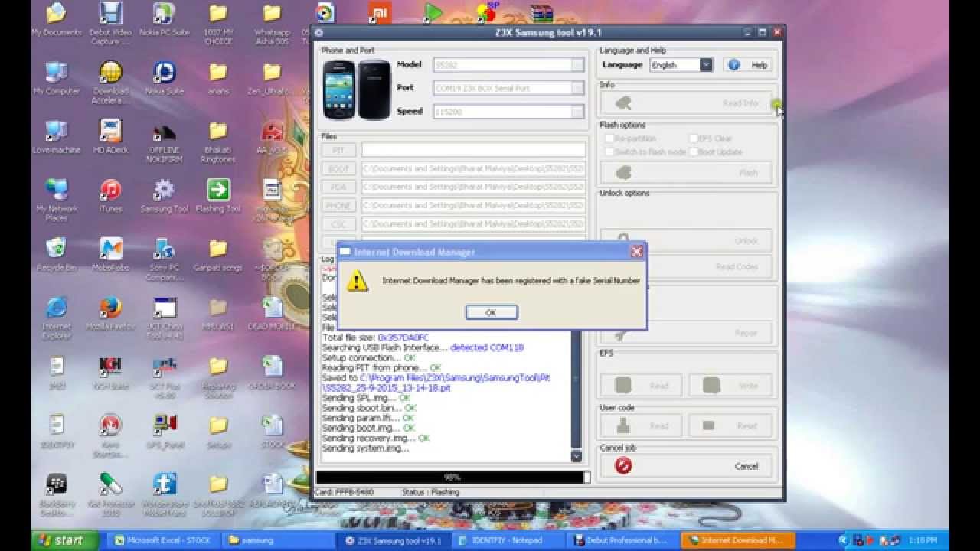The image size is (980, 551).
Task: Toggle the EFS Clear checkbox
Action: click(693, 139)
